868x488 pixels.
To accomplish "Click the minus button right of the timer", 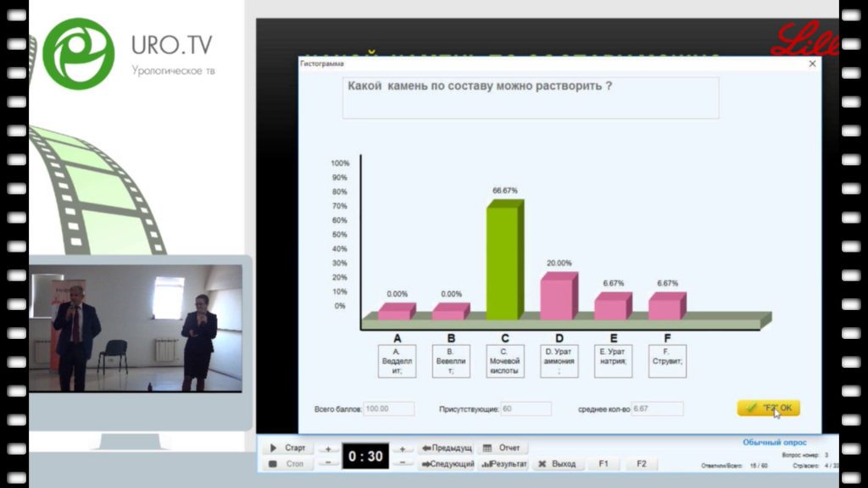I will coord(403,463).
